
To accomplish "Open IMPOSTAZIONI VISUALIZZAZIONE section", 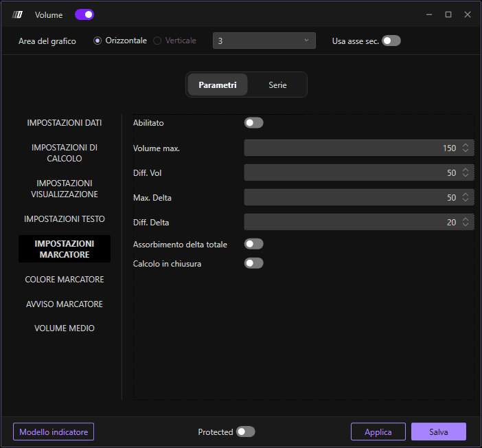I will tap(65, 189).
